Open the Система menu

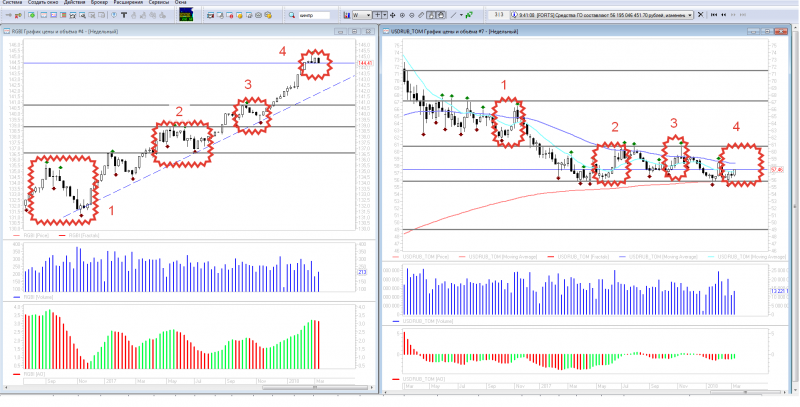tap(10, 3)
